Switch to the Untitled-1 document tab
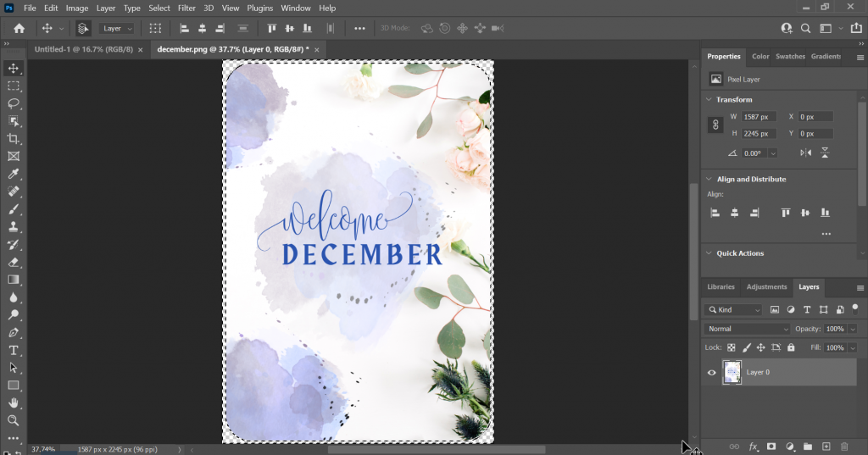The width and height of the screenshot is (868, 455). (84, 49)
